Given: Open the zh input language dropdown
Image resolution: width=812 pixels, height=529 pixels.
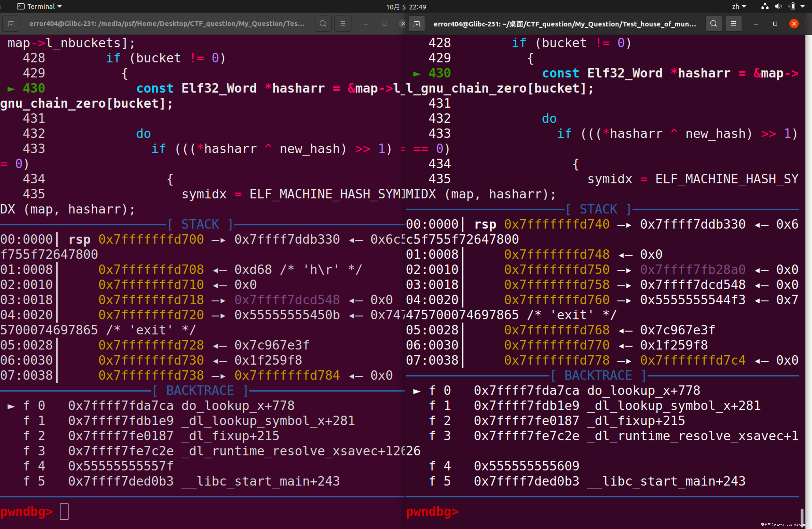Looking at the screenshot, I should tap(739, 6).
